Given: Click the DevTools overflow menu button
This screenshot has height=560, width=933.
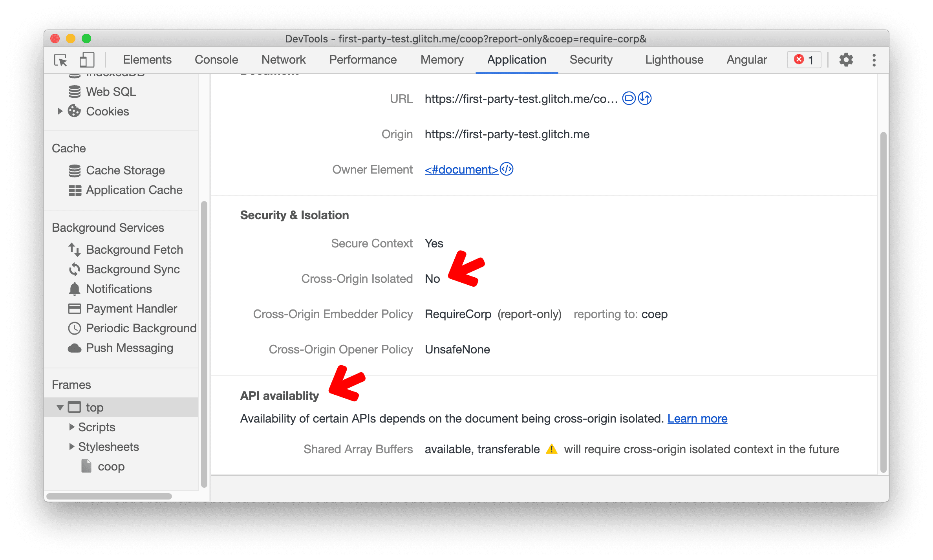Looking at the screenshot, I should pyautogui.click(x=874, y=60).
